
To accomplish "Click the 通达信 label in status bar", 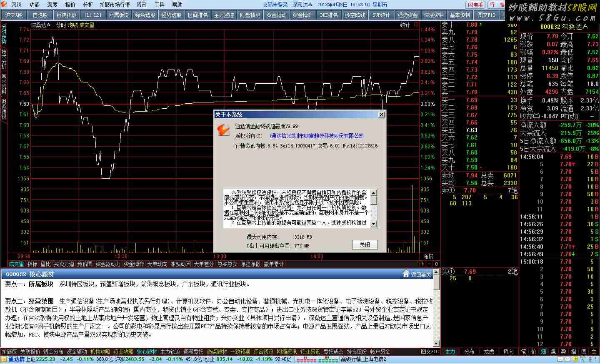I will pos(16,359).
